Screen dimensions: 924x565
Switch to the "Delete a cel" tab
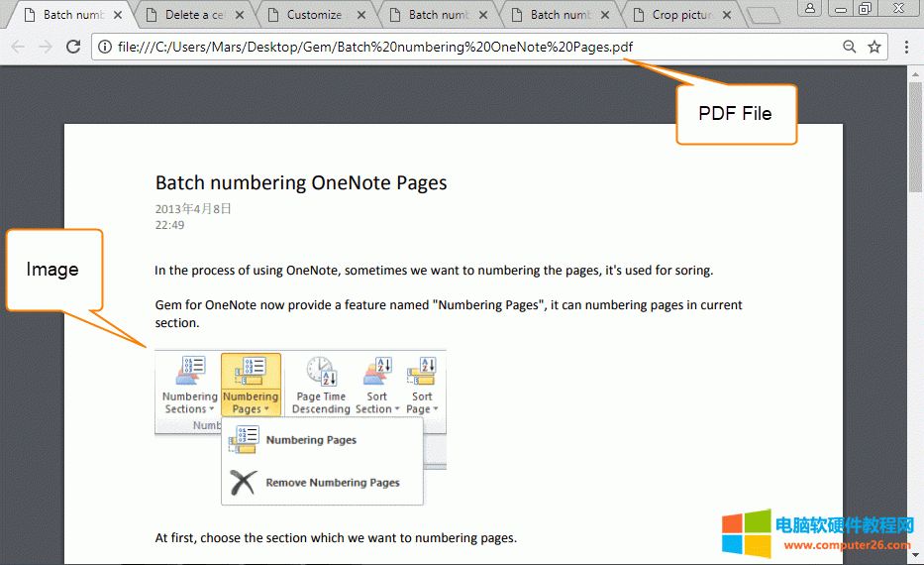[x=194, y=15]
